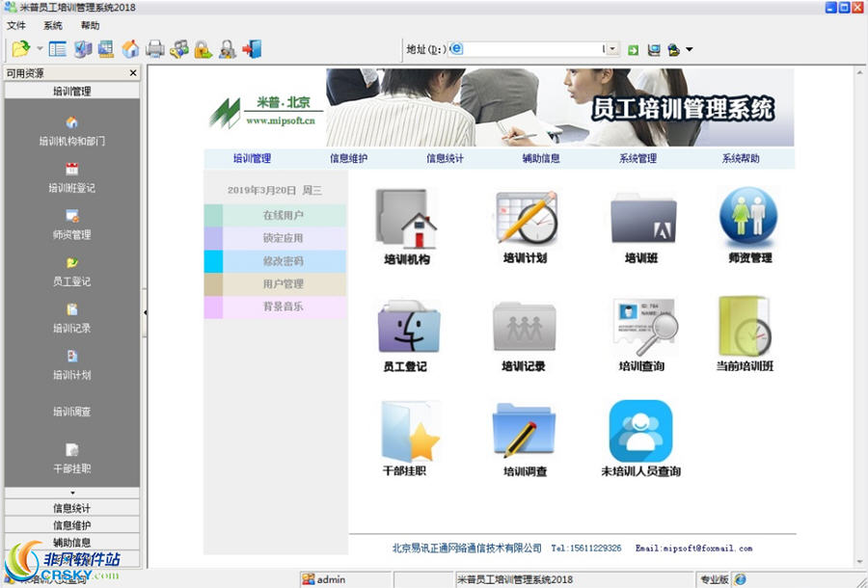Click the printer toolbar icon
Viewport: 868px width, 588px height.
(x=155, y=49)
